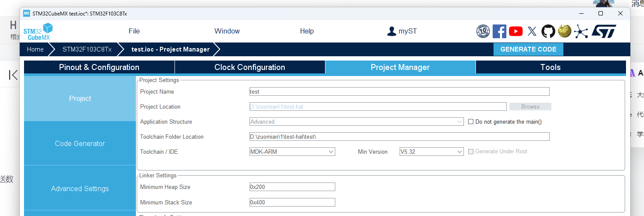Click the Toolchain / IDE label

pyautogui.click(x=159, y=152)
